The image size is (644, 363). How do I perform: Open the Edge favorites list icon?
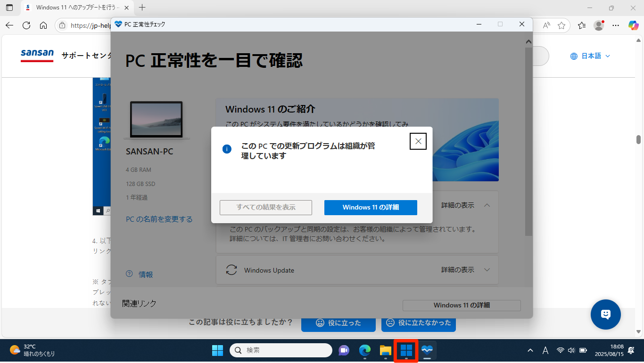[x=582, y=25]
